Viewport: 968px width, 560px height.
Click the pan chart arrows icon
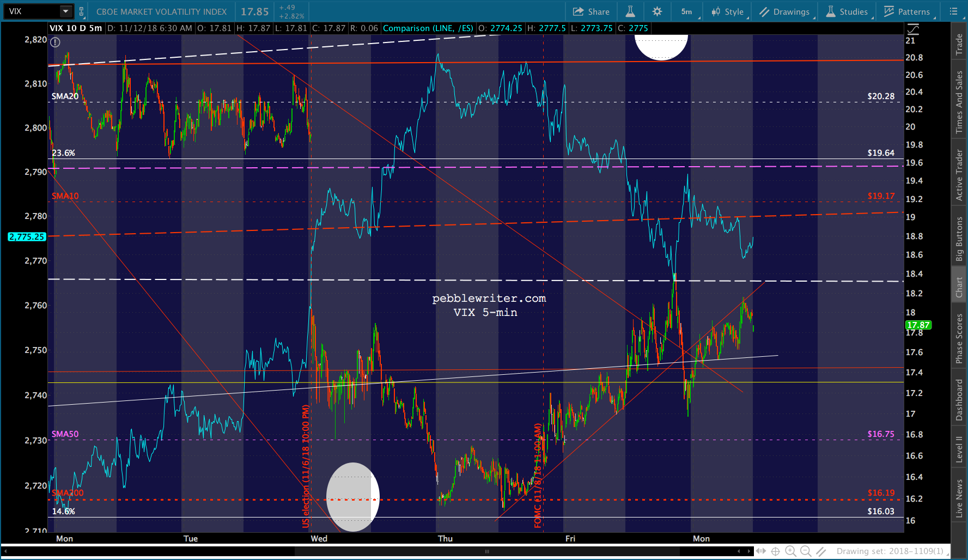click(761, 551)
